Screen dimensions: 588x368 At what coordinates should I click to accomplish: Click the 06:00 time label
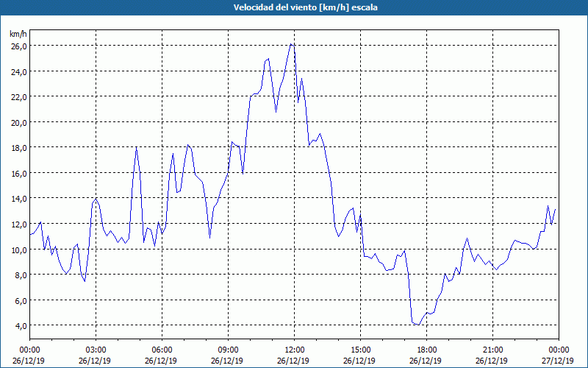point(162,350)
